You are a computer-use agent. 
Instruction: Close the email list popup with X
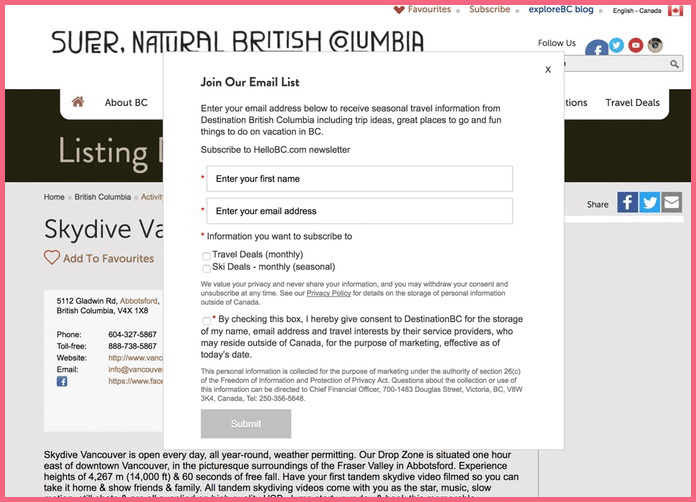tap(548, 69)
